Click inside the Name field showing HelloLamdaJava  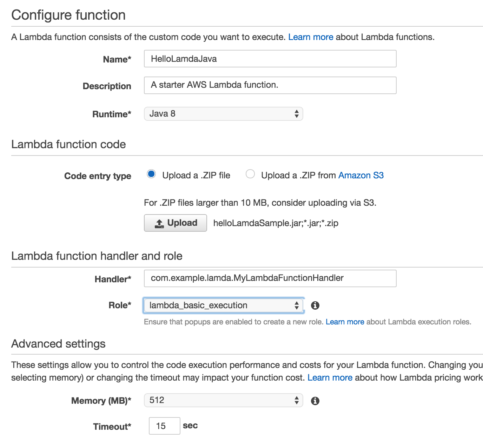point(270,59)
